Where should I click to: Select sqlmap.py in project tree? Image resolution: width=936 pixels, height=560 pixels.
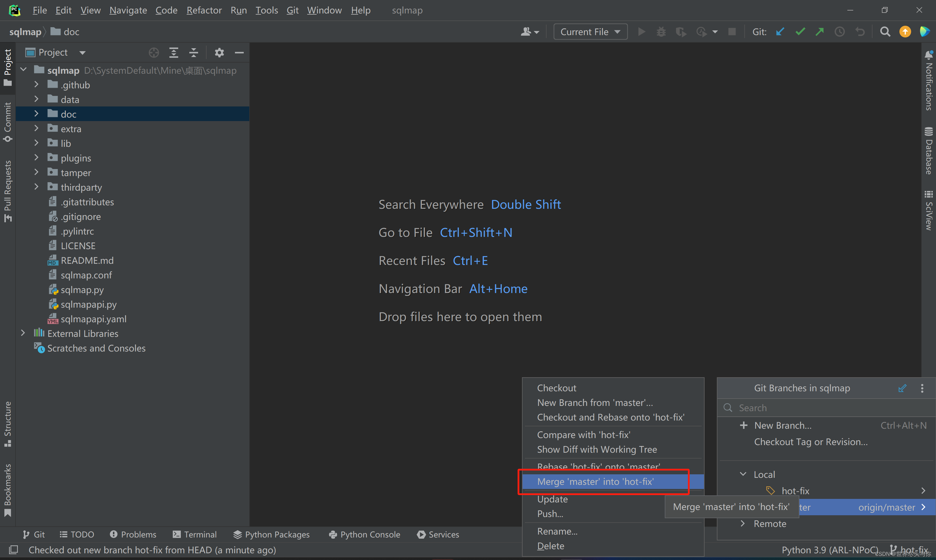[82, 290]
